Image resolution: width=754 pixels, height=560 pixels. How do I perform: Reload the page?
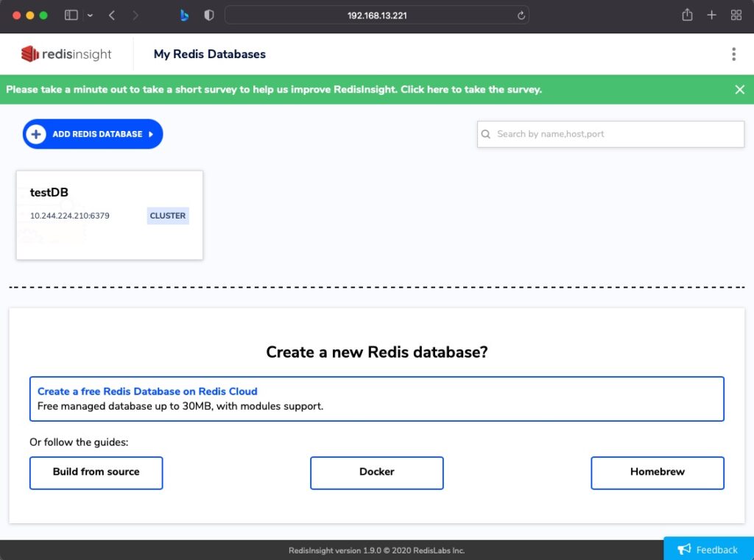(521, 15)
